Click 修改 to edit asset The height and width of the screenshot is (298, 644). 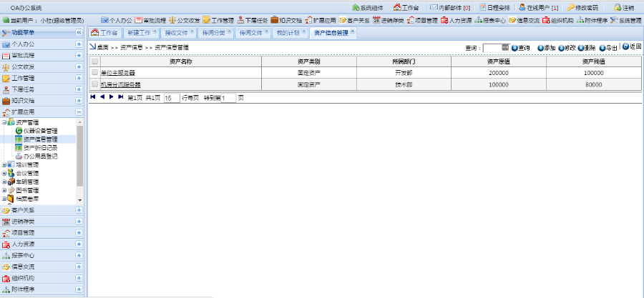pyautogui.click(x=567, y=48)
